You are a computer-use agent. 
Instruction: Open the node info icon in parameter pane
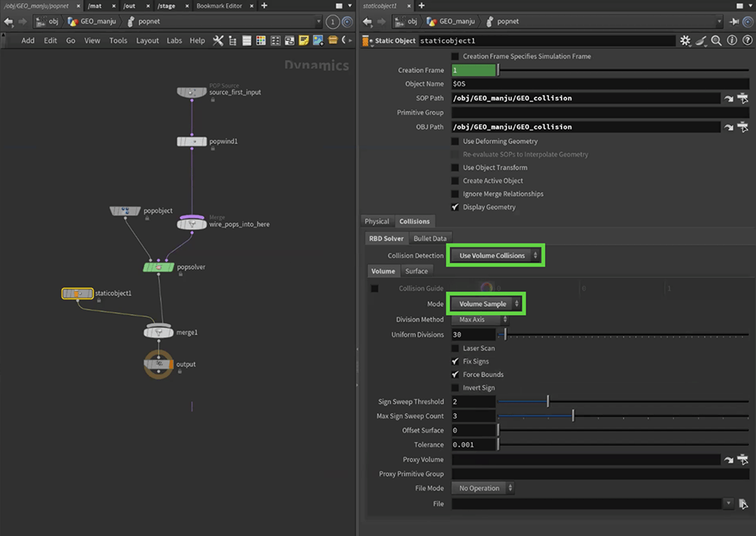(731, 40)
